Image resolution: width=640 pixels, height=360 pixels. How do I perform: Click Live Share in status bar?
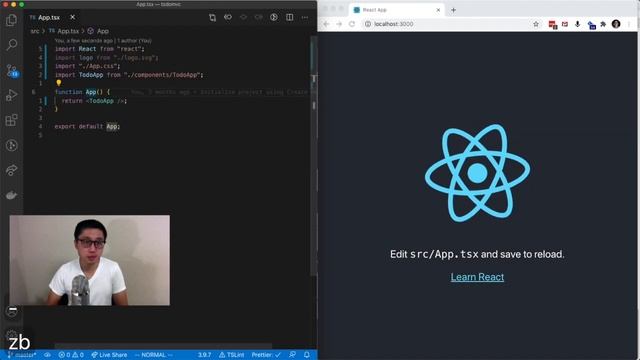click(x=109, y=355)
